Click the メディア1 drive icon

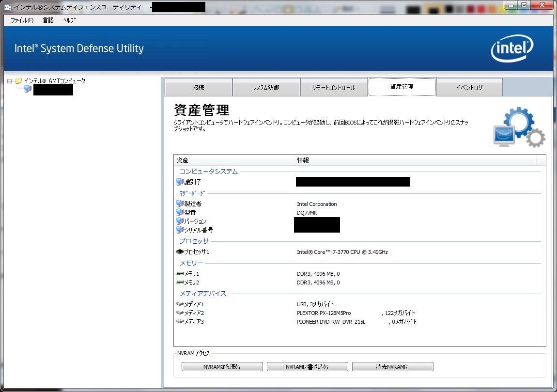(x=180, y=304)
